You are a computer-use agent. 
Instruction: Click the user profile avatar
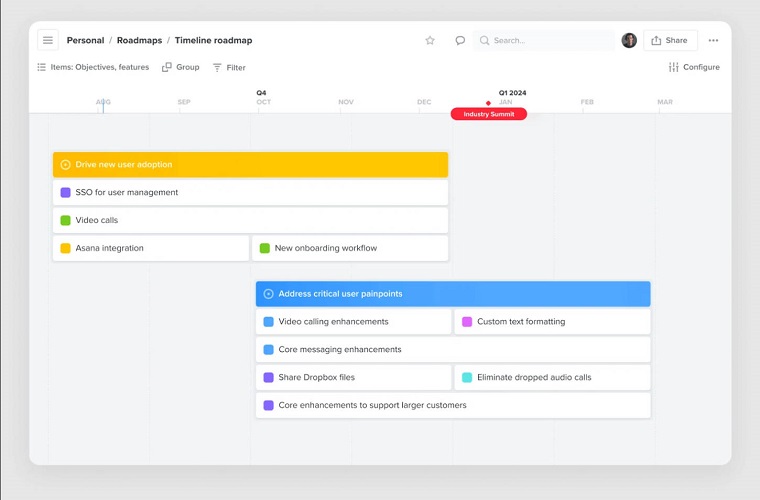(629, 41)
